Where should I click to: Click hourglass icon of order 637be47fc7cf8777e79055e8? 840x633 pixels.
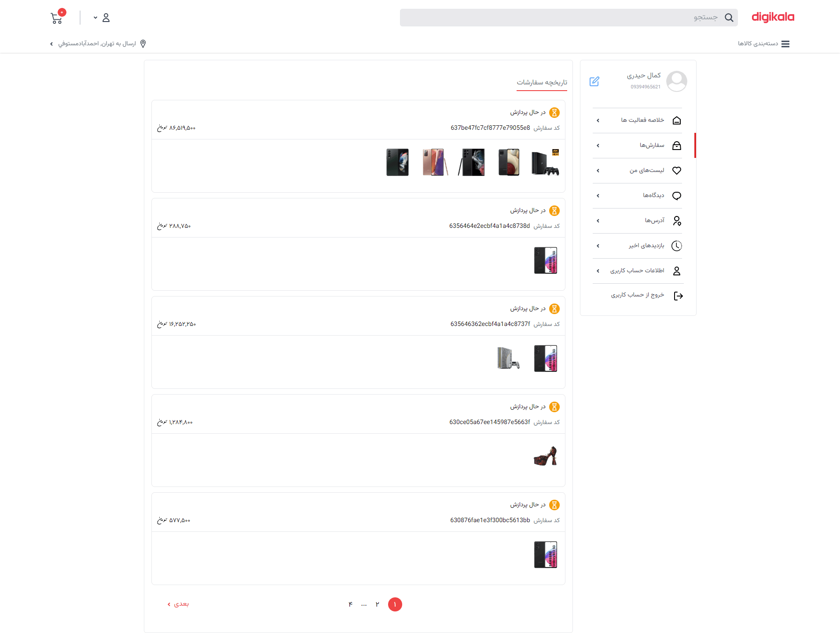coord(554,113)
